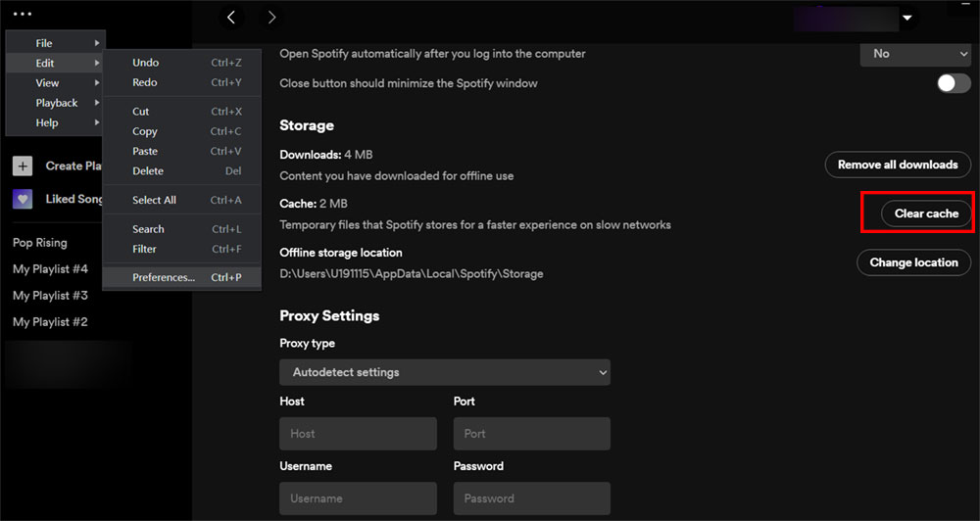Open the Edit menu
Image resolution: width=980 pixels, height=521 pixels.
click(56, 63)
